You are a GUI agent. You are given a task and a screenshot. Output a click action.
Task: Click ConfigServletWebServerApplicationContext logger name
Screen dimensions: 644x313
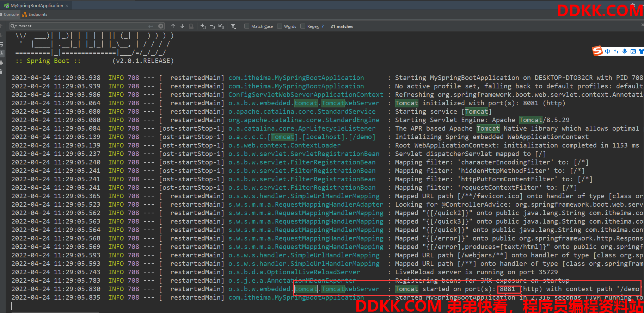coord(306,95)
